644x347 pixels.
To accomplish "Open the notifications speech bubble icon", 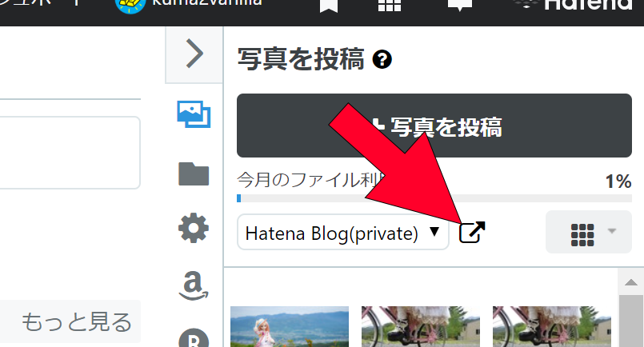I will [x=459, y=6].
